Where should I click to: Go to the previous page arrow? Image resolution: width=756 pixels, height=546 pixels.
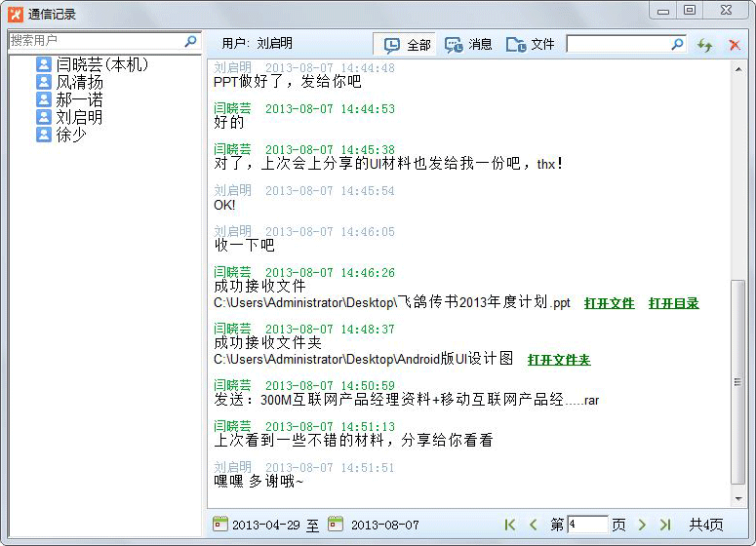533,525
